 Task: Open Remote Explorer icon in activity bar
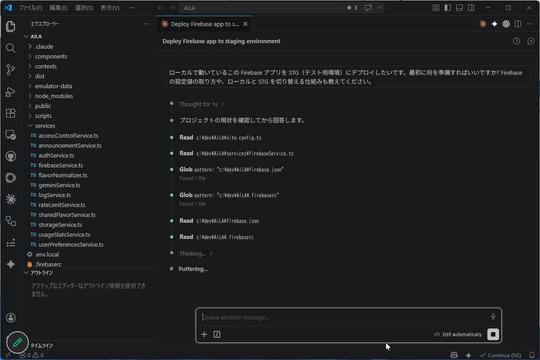tap(11, 135)
